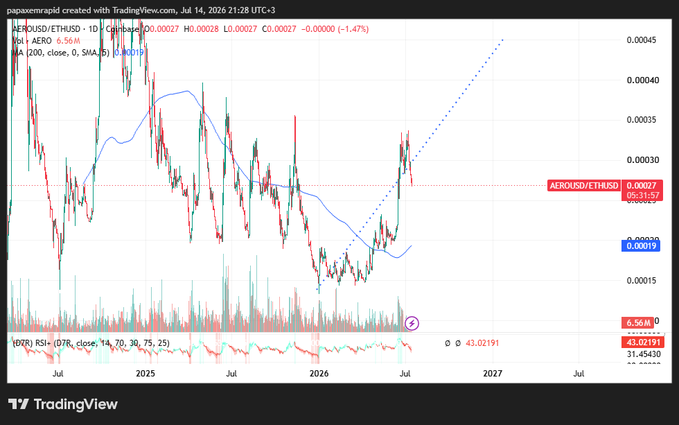This screenshot has width=679, height=425.
Task: Click the papaxemrapid attribution header text
Action: pyautogui.click(x=141, y=10)
